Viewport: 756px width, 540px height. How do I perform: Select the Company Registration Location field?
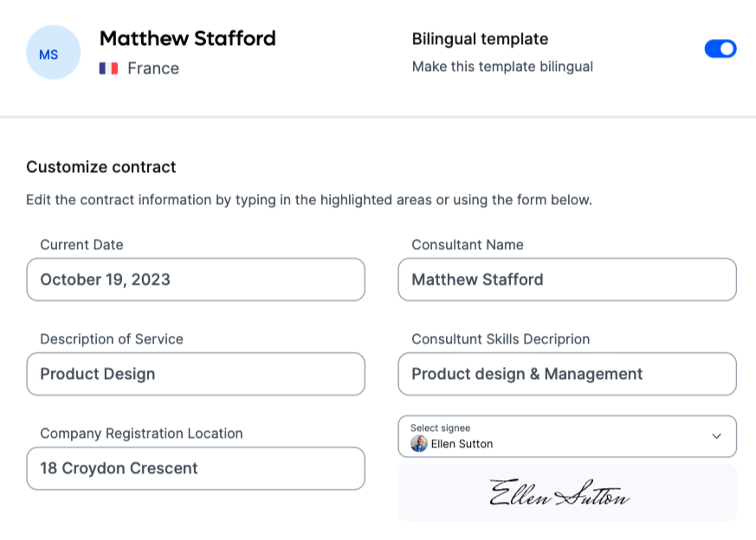click(195, 468)
